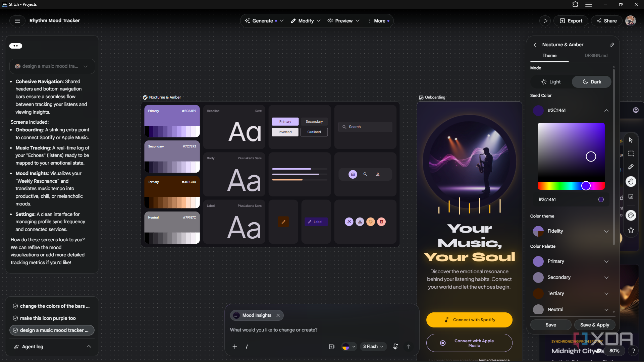This screenshot has width=644, height=362.
Task: Go back using the theme panel back arrow
Action: tap(535, 45)
